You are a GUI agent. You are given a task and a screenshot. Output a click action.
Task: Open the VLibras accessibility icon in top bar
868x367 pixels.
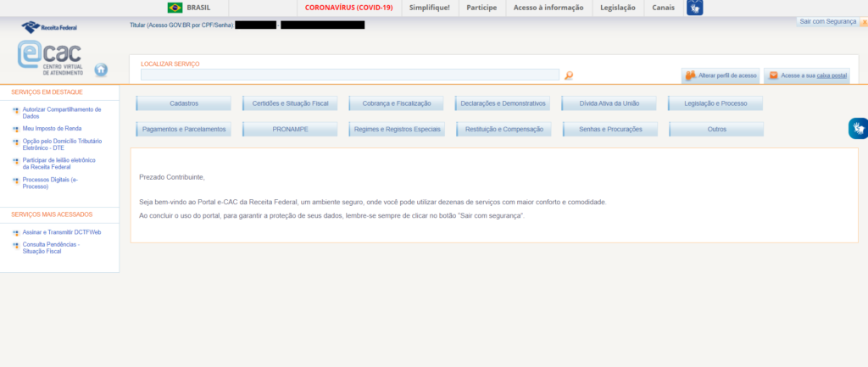(694, 8)
